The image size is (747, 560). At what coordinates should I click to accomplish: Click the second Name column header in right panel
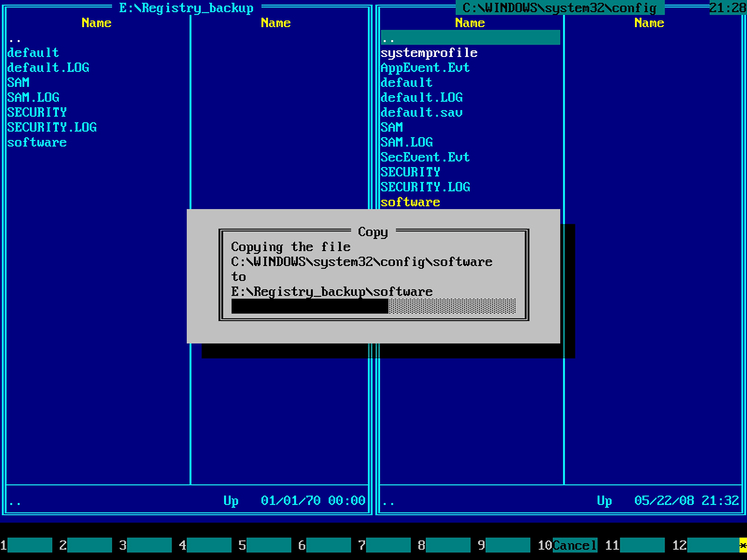pos(649,23)
